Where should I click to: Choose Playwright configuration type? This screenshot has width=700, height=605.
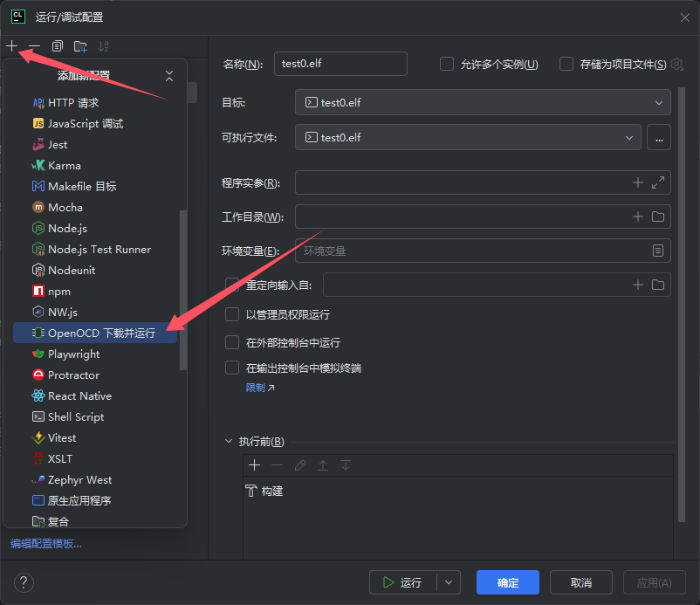(95, 354)
